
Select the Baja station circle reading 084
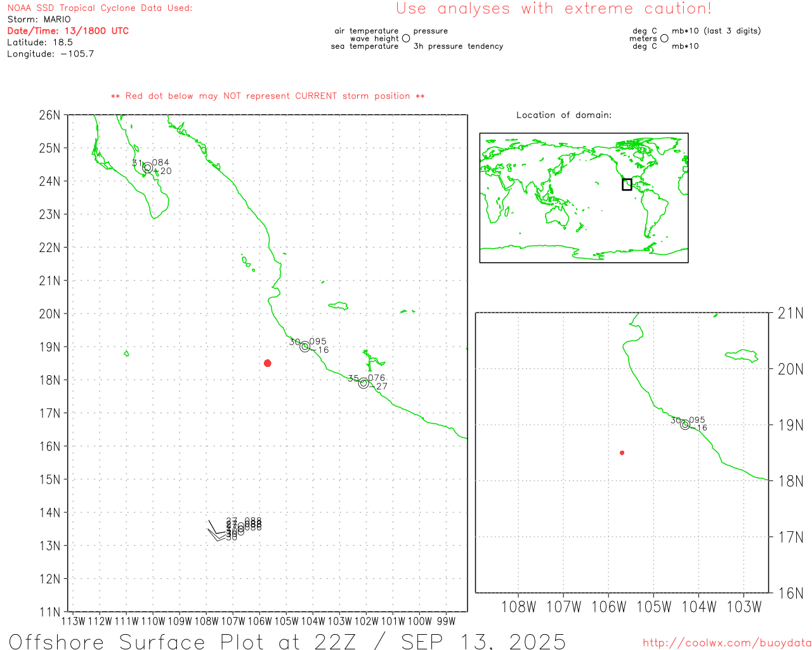click(148, 168)
